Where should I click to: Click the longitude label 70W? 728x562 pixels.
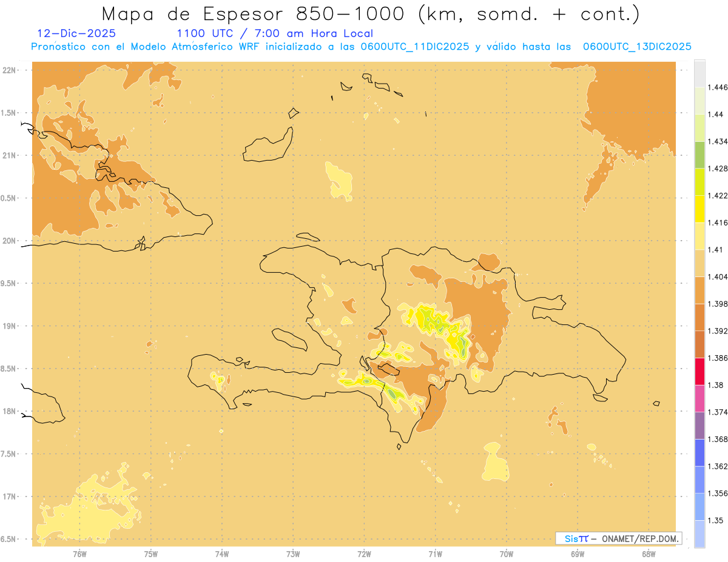(507, 554)
